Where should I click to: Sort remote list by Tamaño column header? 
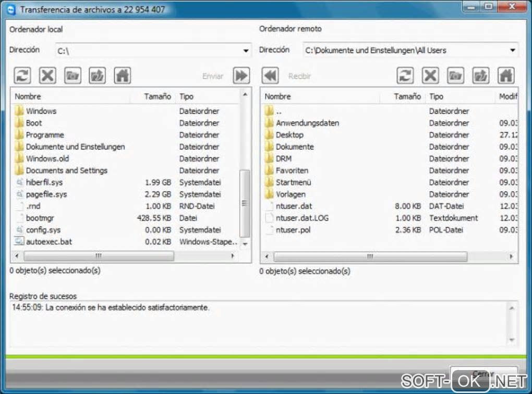(403, 96)
